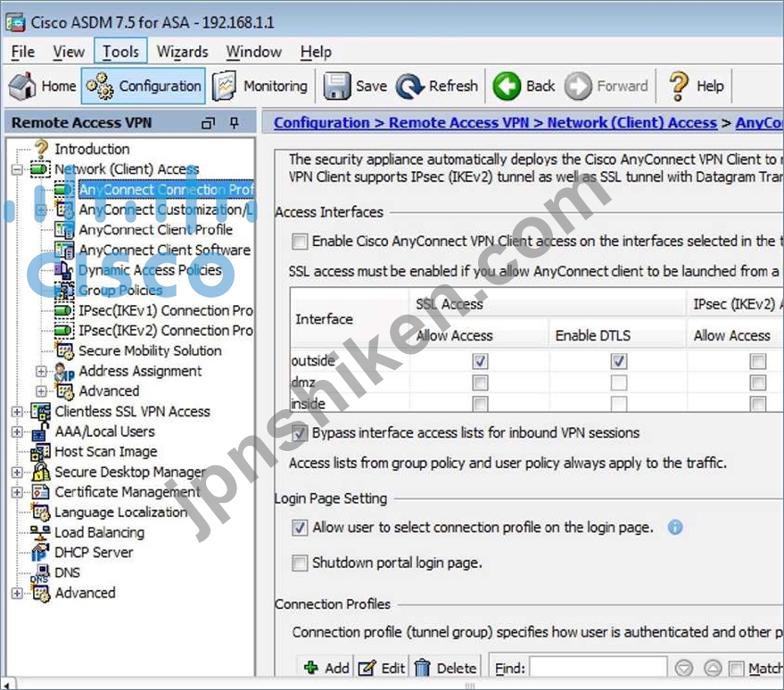Click the Remote Access VPN panel restore icon
Image resolution: width=784 pixels, height=690 pixels.
pos(208,123)
